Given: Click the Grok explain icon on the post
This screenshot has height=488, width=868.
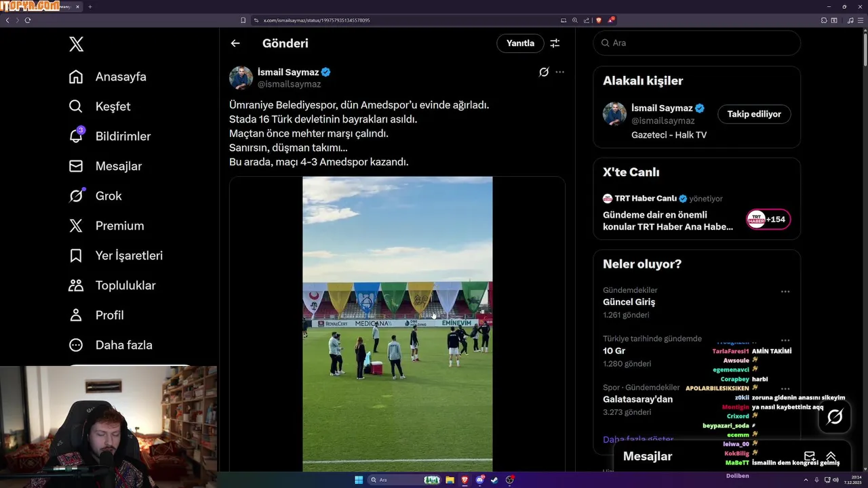Looking at the screenshot, I should click(544, 72).
